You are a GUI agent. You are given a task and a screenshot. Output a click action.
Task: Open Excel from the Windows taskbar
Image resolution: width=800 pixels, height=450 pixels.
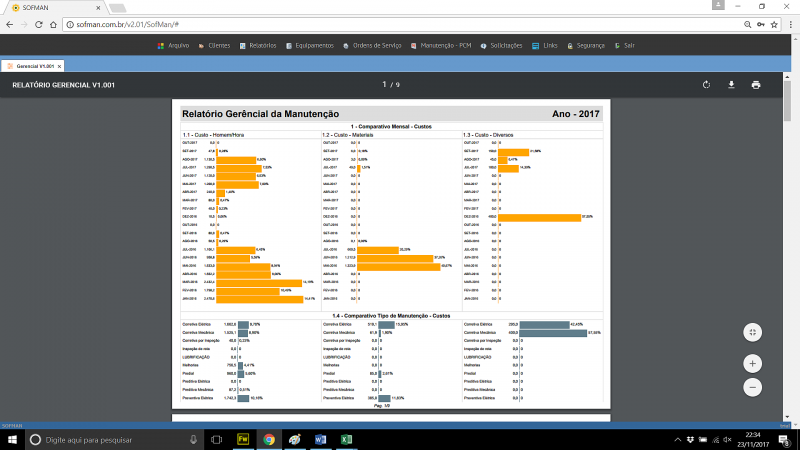click(346, 439)
